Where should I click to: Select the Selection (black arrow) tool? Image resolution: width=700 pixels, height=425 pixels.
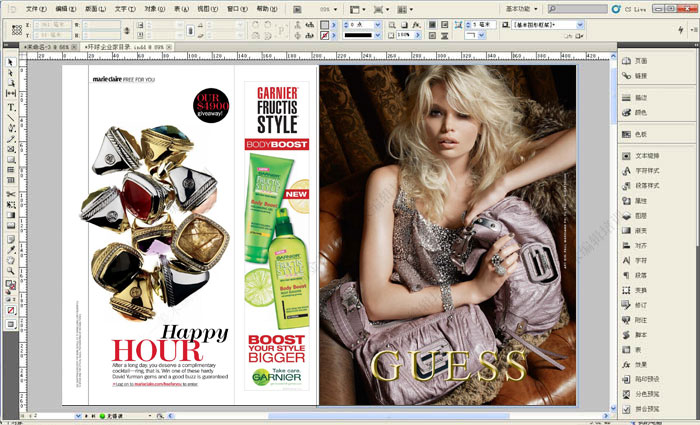coord(11,62)
